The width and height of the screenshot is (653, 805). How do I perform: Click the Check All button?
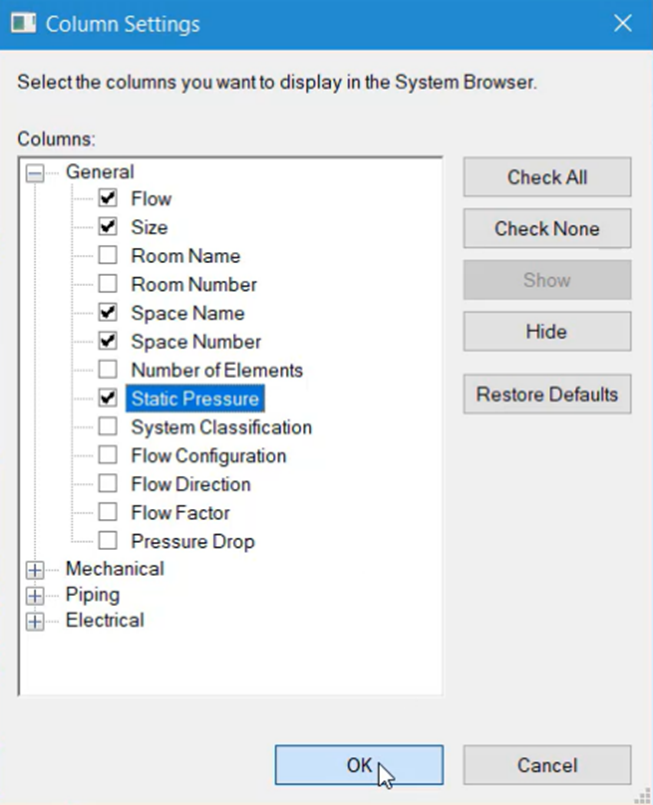[547, 177]
